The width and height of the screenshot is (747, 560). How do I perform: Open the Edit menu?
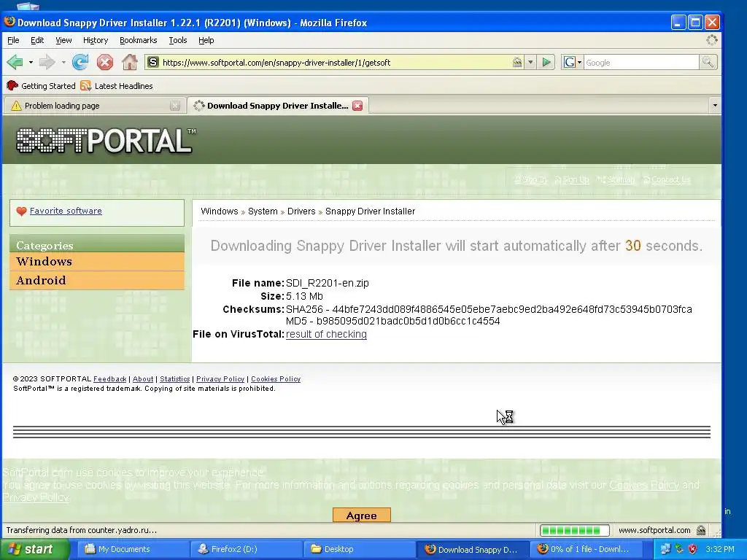click(37, 40)
